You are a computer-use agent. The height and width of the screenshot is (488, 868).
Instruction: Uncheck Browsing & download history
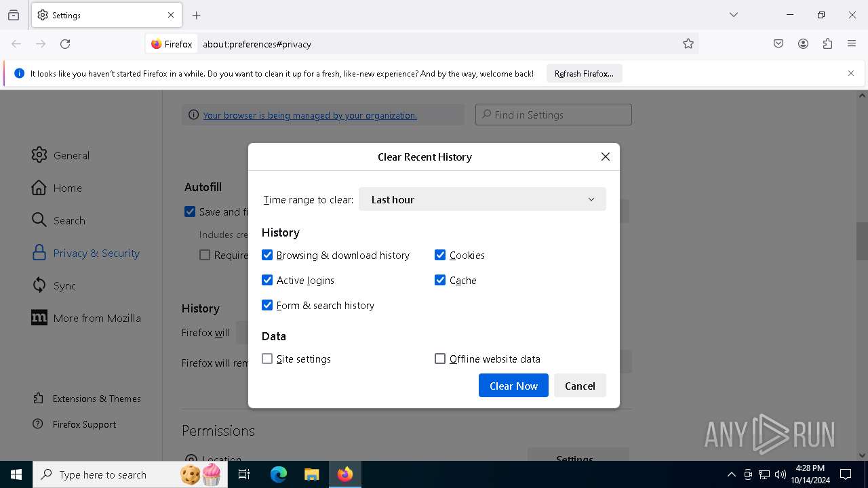(x=267, y=255)
